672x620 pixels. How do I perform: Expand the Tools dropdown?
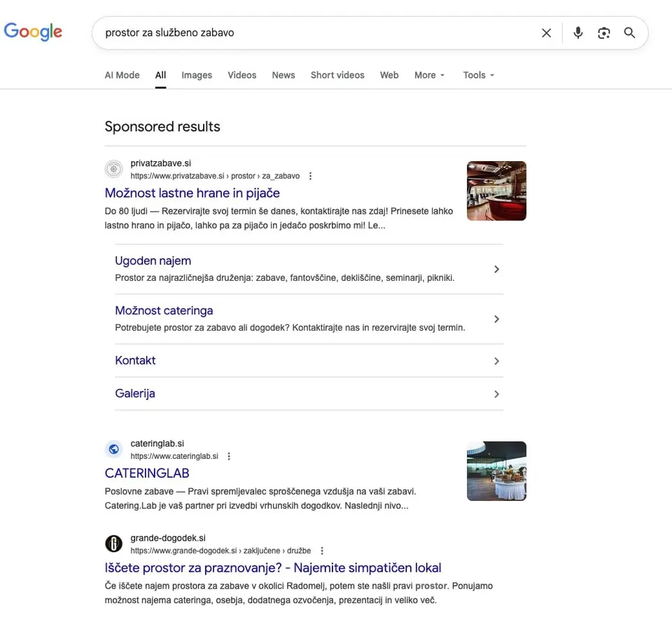pyautogui.click(x=479, y=75)
